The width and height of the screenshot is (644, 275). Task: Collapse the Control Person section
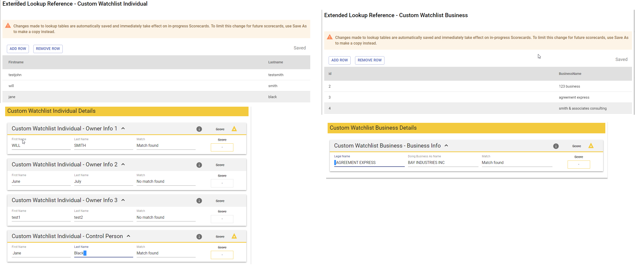coord(129,236)
